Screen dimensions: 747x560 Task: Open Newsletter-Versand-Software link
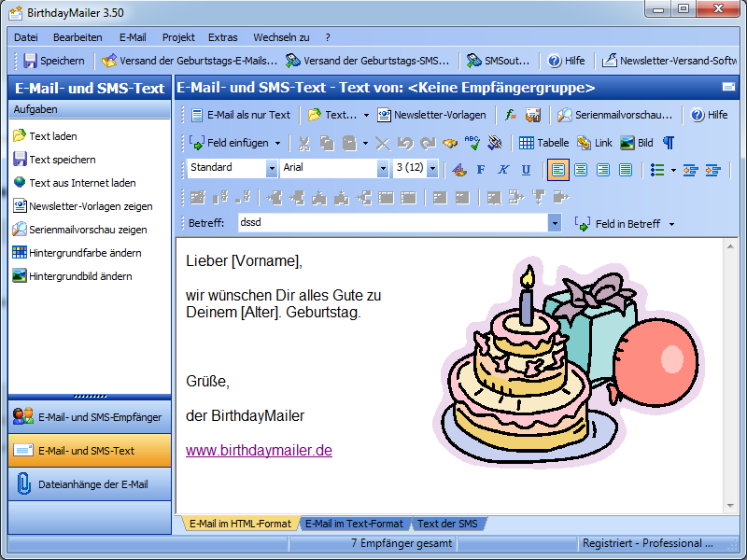(669, 61)
